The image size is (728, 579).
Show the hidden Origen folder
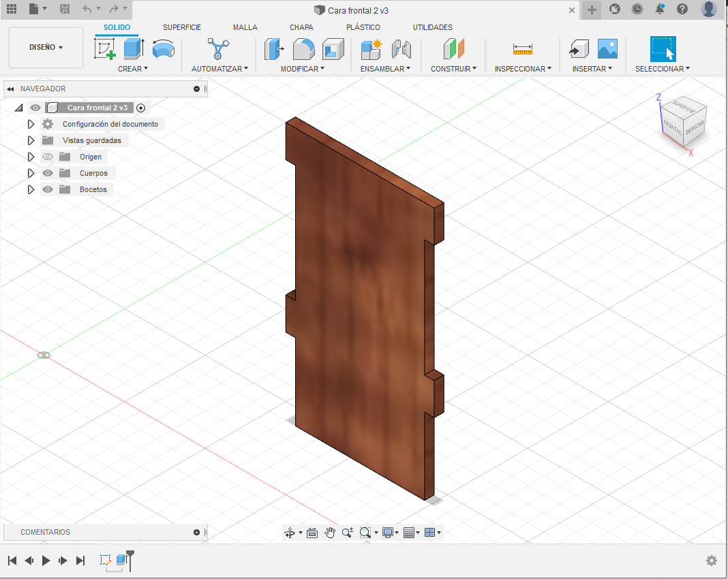[x=48, y=157]
